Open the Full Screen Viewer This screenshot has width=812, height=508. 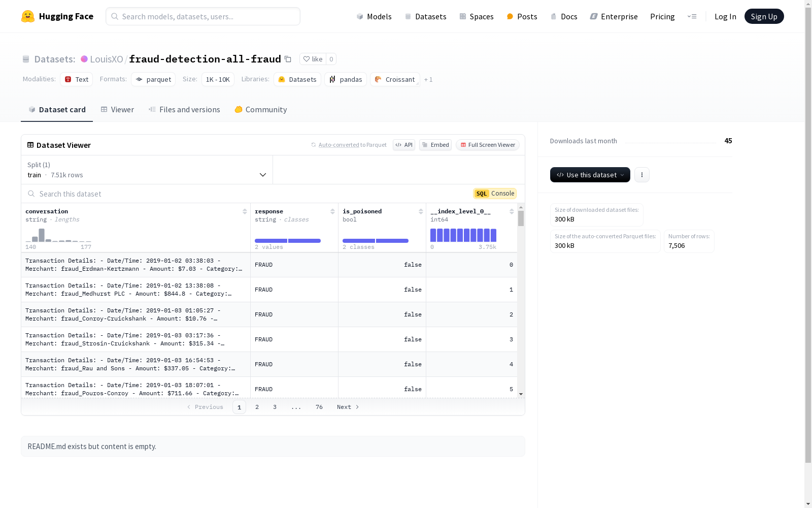(488, 145)
